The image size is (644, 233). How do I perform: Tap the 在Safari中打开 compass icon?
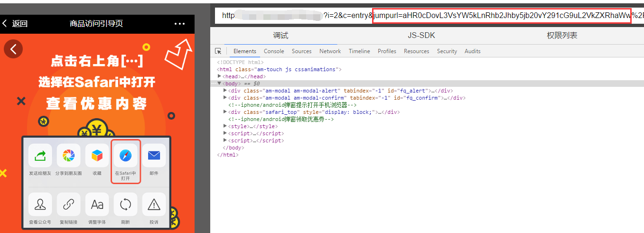(126, 156)
